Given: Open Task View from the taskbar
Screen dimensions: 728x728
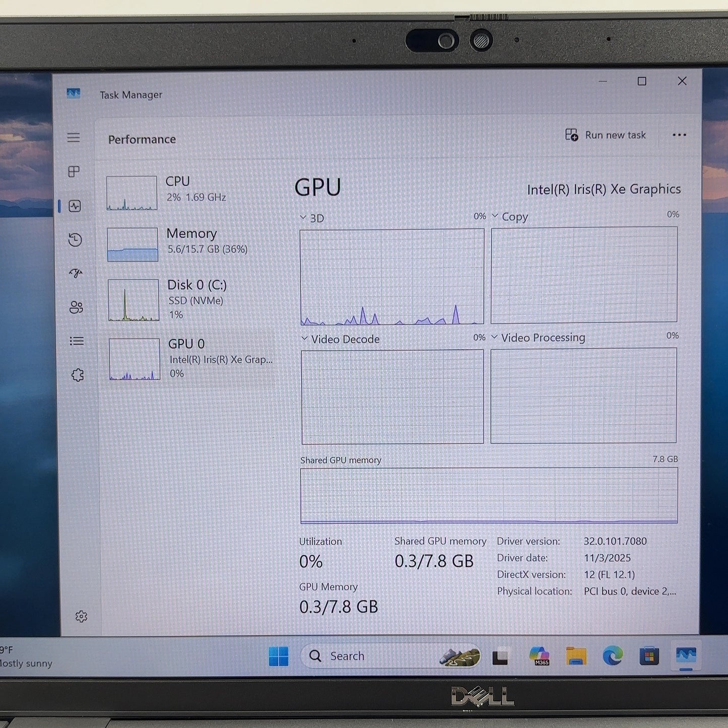Looking at the screenshot, I should pos(500,656).
